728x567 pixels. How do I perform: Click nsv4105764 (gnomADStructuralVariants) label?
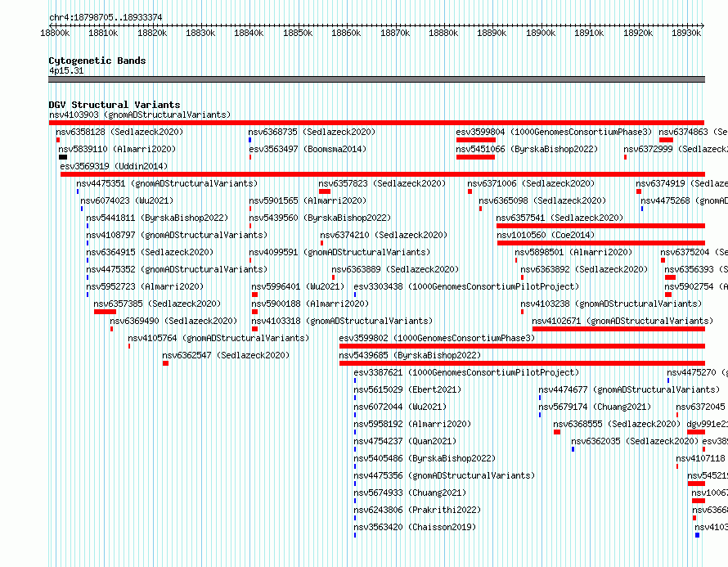click(x=218, y=338)
